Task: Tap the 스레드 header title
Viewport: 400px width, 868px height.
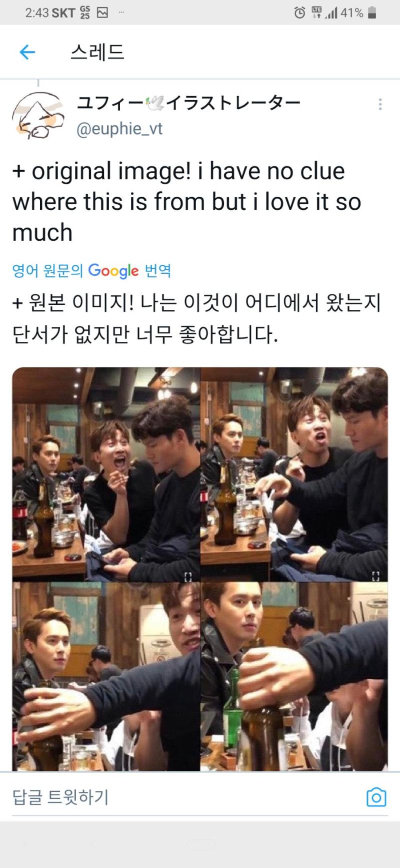Action: point(97,52)
